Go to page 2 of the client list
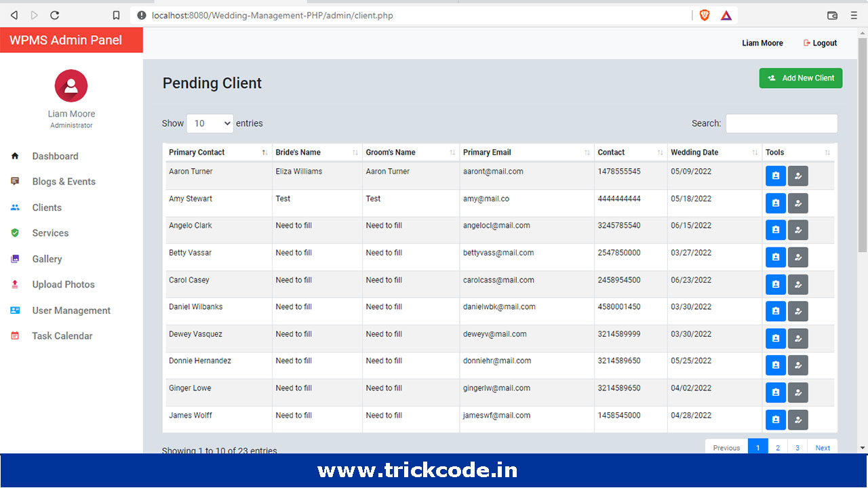Screen dimensions: 868x488 click(777, 447)
